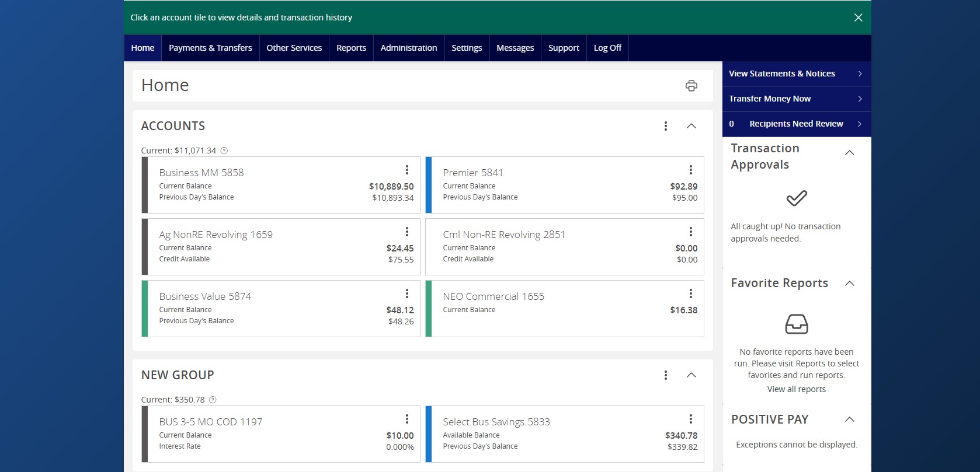Open the NEO Commercial 1655 account tile
Screen dimensions: 980x472
565,309
